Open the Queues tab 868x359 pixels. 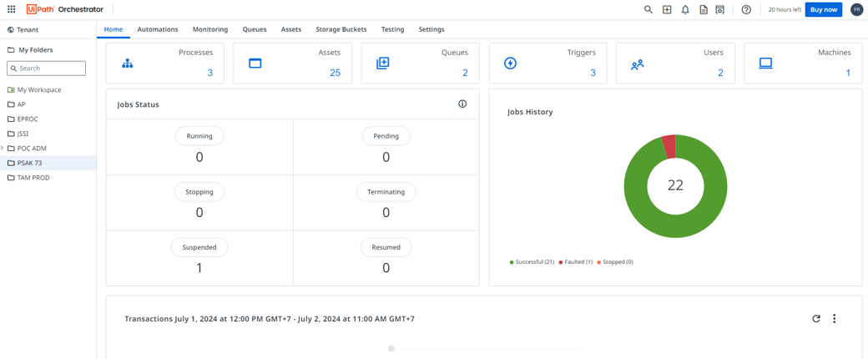[x=255, y=29]
